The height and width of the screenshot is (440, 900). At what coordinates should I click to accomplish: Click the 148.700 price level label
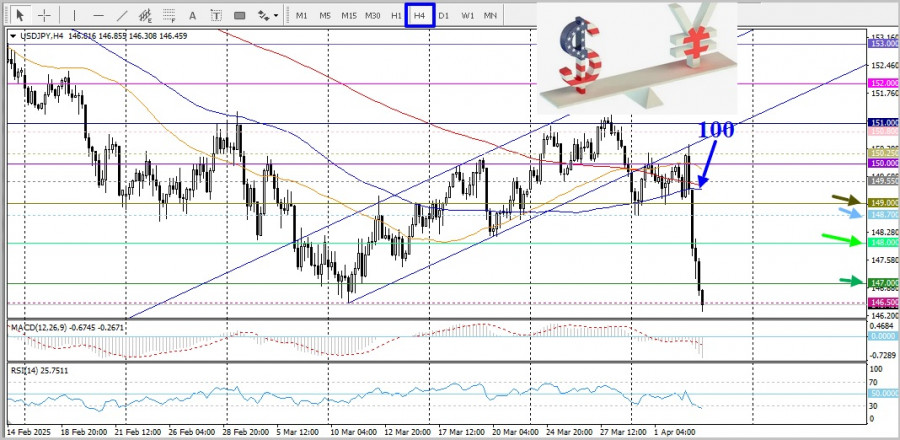click(884, 215)
